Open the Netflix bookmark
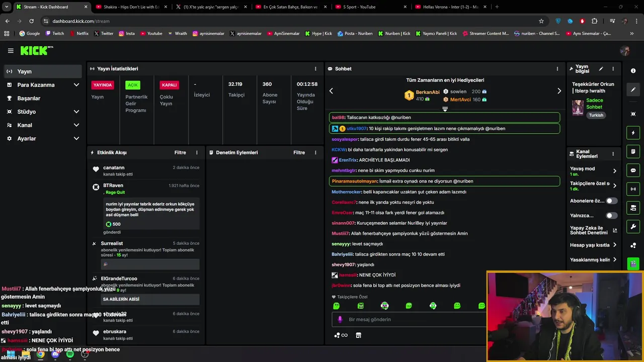Screen dimensions: 644x362 pyautogui.click(x=79, y=34)
